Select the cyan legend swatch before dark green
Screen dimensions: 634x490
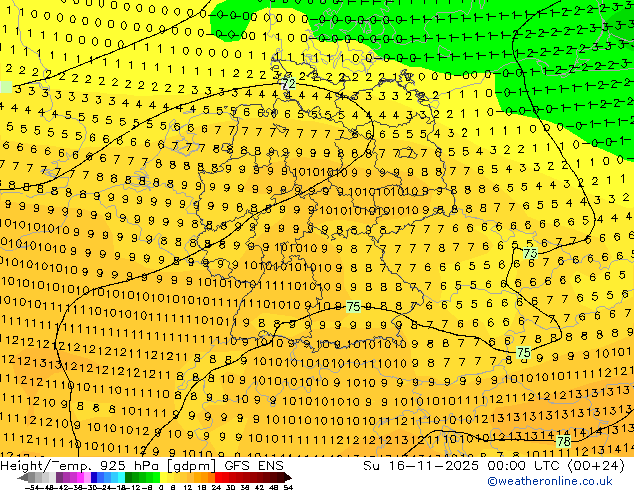122,477
